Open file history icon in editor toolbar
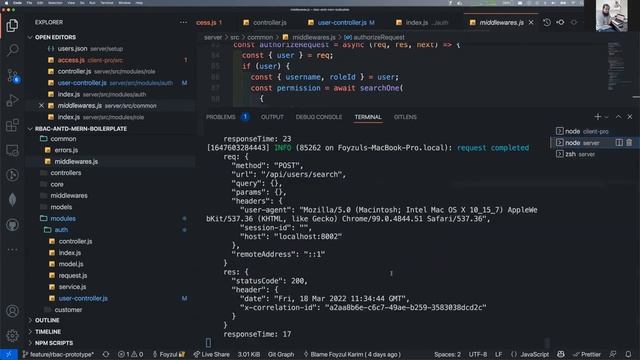This screenshot has height=360, width=640. (x=547, y=22)
